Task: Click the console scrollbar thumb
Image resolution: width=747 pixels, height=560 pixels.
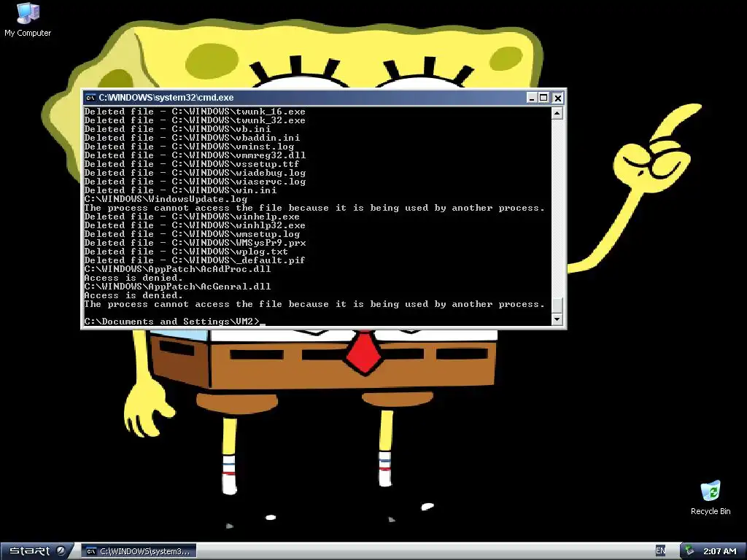Action: pyautogui.click(x=557, y=306)
